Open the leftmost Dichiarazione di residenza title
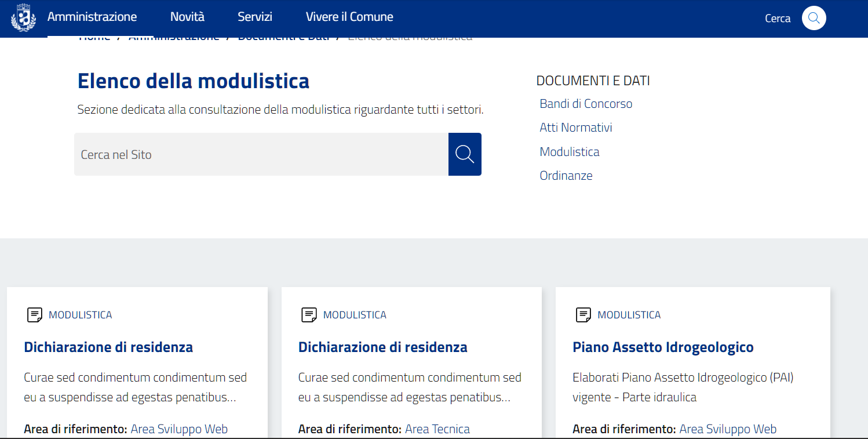868x439 pixels. (108, 347)
